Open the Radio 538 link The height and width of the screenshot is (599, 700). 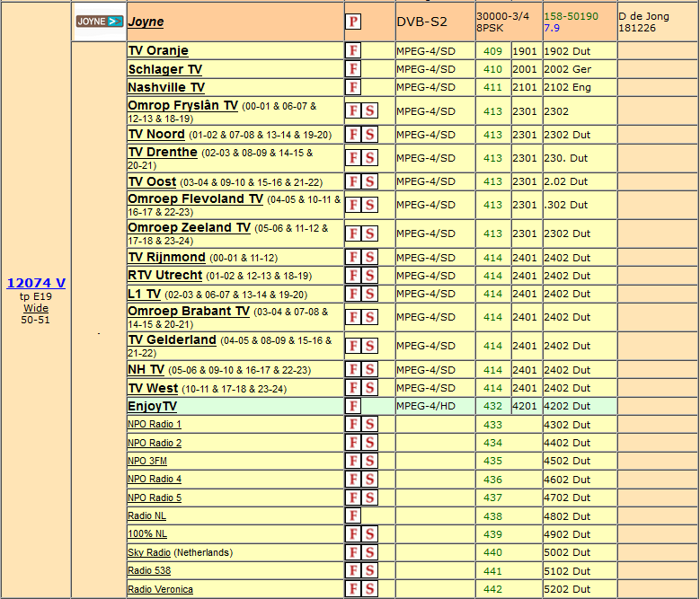coord(149,570)
